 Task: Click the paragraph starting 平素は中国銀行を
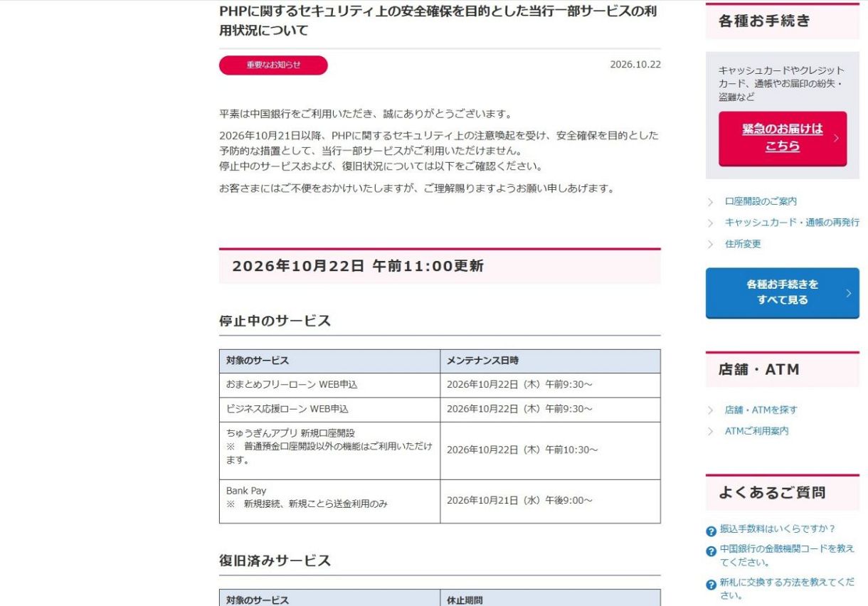pos(366,115)
